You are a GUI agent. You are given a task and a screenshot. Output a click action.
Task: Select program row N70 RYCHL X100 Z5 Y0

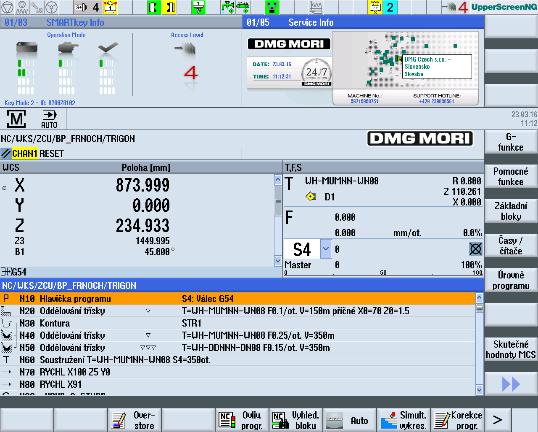tap(237, 372)
